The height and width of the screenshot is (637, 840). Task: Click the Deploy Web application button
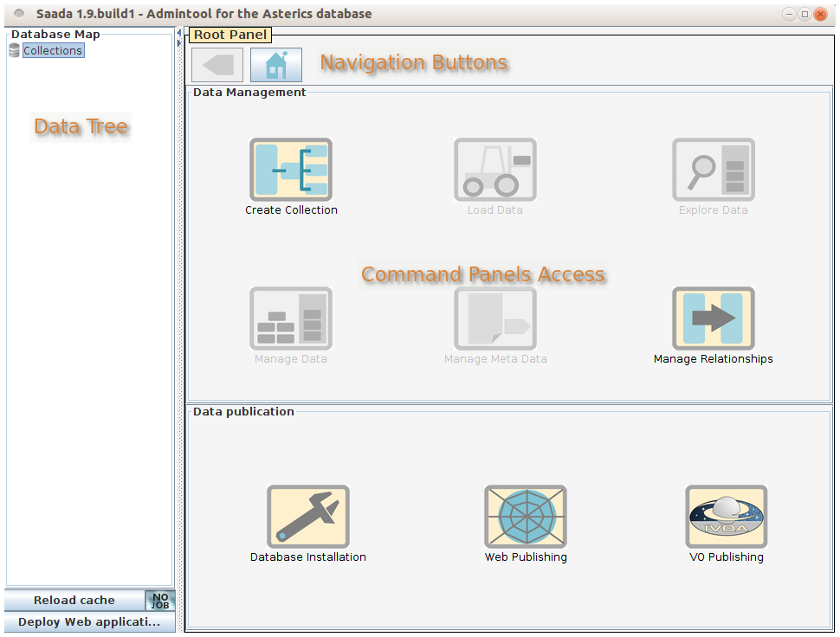89,622
